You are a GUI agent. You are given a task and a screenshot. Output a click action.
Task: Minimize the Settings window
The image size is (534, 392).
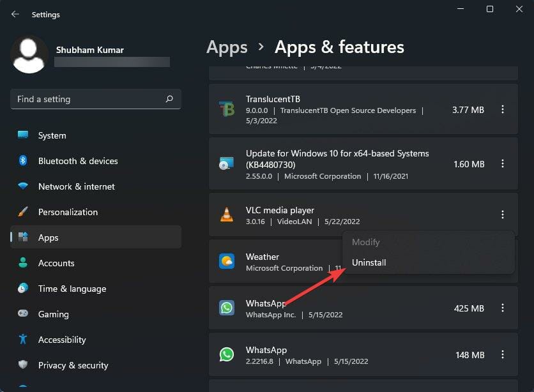[x=461, y=9]
